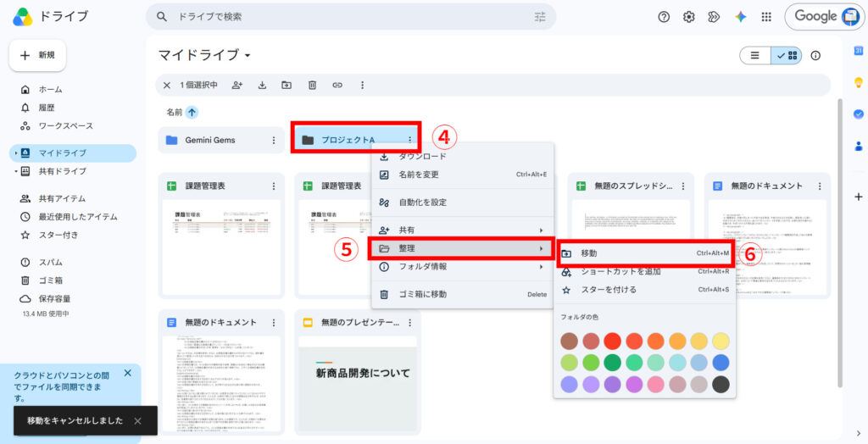Open the settings gear in the header

(x=688, y=17)
